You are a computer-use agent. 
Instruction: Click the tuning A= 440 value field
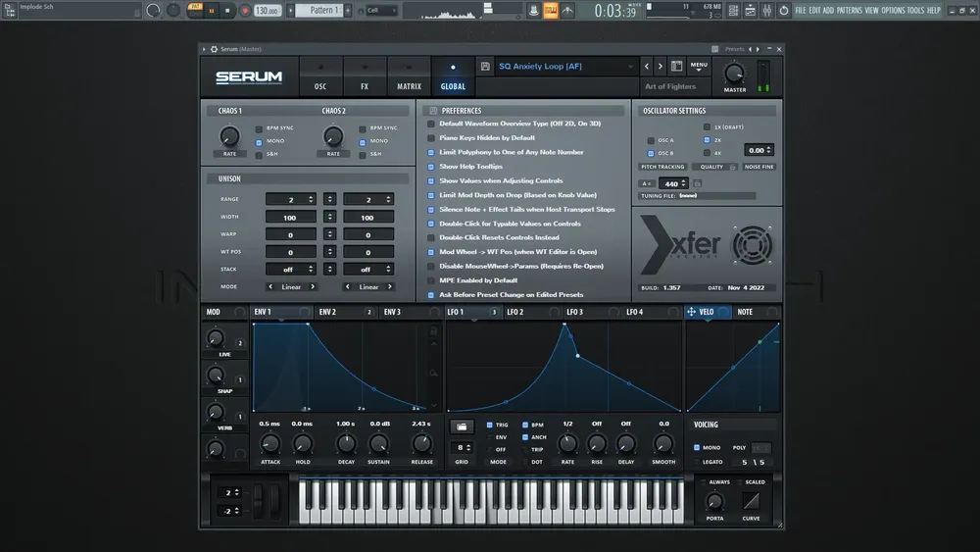(672, 183)
